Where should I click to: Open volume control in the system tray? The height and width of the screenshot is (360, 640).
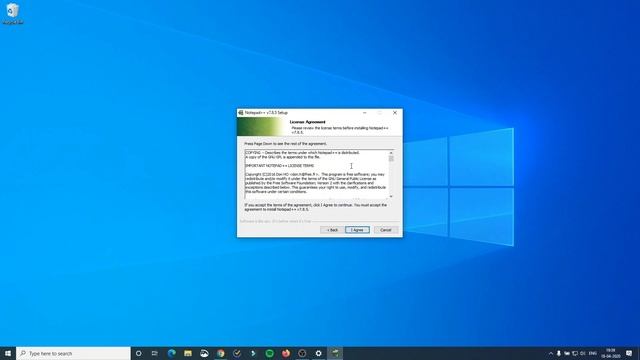(x=583, y=353)
